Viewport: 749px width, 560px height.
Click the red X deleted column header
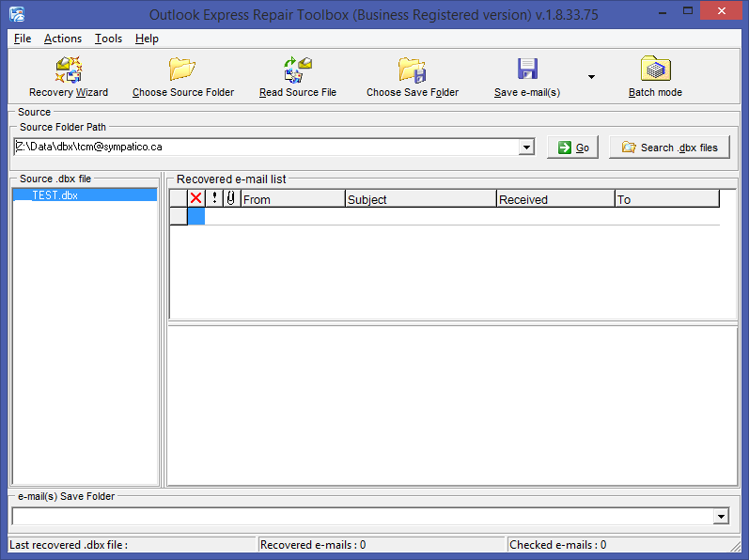tap(195, 198)
